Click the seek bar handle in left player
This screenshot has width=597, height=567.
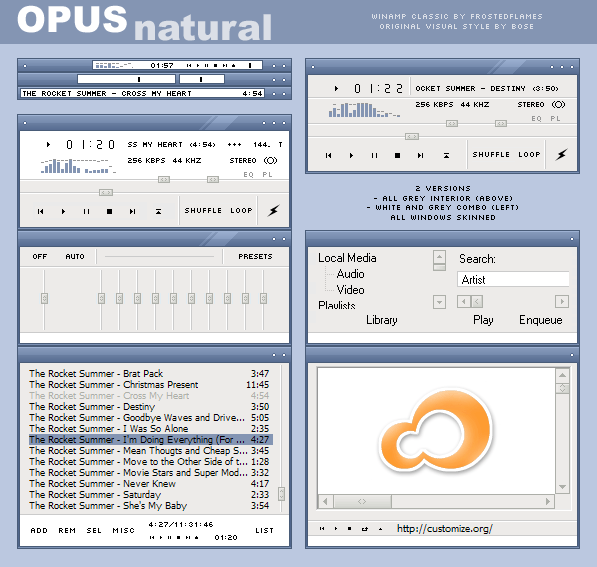click(106, 193)
